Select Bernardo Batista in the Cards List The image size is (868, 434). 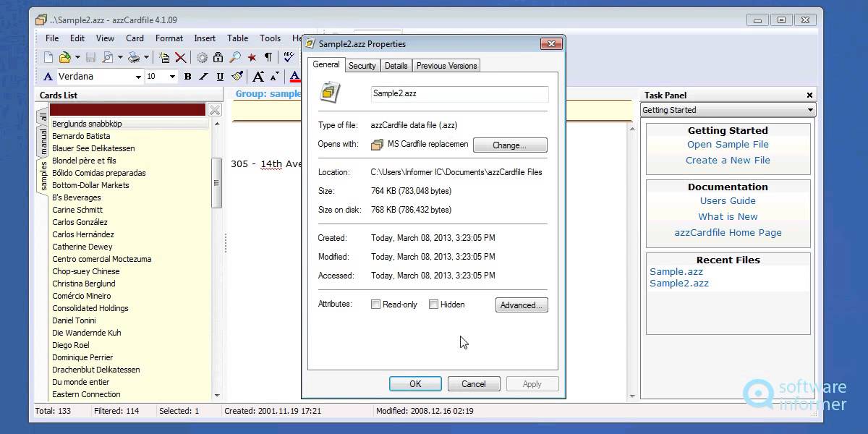click(x=81, y=136)
